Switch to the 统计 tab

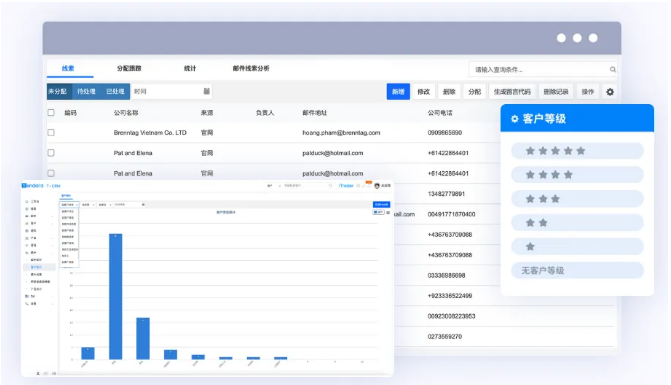point(190,68)
